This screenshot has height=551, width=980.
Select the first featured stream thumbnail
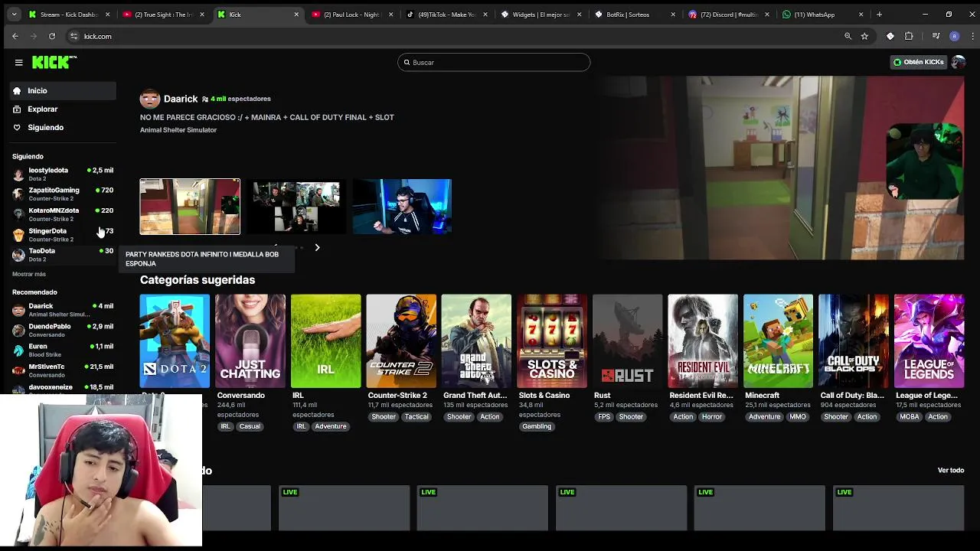[x=190, y=207]
